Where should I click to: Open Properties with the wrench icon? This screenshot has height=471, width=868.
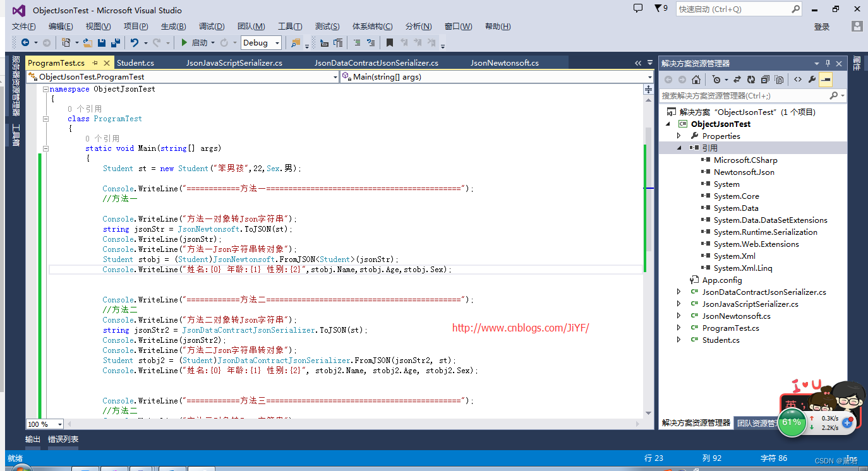pyautogui.click(x=812, y=79)
